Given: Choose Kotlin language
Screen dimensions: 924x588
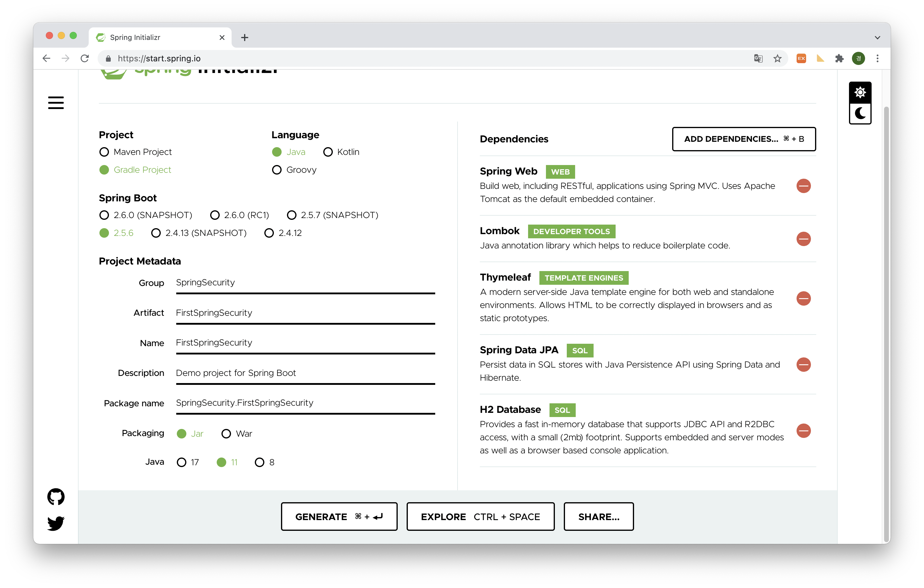Looking at the screenshot, I should [341, 152].
